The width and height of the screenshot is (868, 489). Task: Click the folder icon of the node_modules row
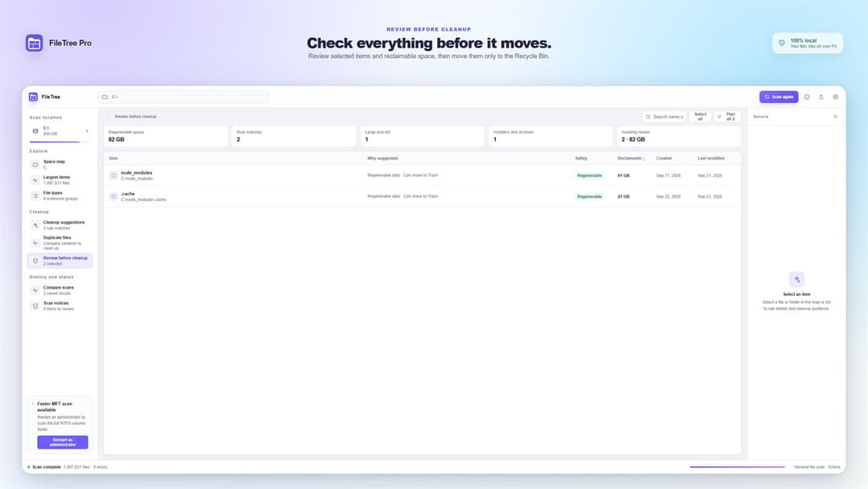113,175
